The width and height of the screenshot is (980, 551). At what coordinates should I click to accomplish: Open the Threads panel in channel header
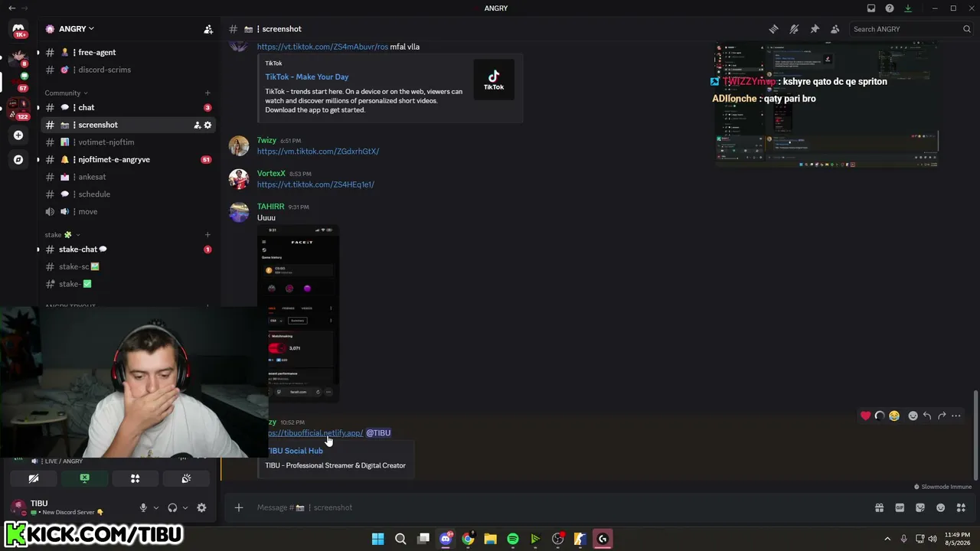tap(773, 29)
